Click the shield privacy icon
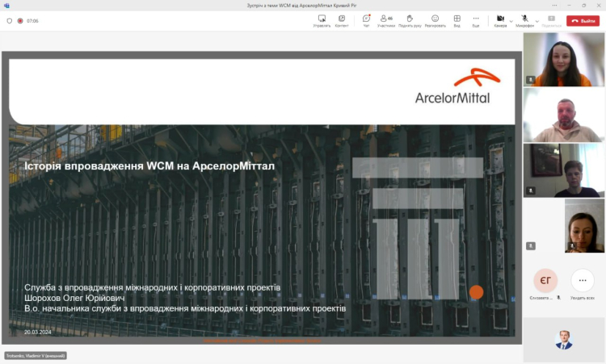The height and width of the screenshot is (364, 606). point(10,21)
